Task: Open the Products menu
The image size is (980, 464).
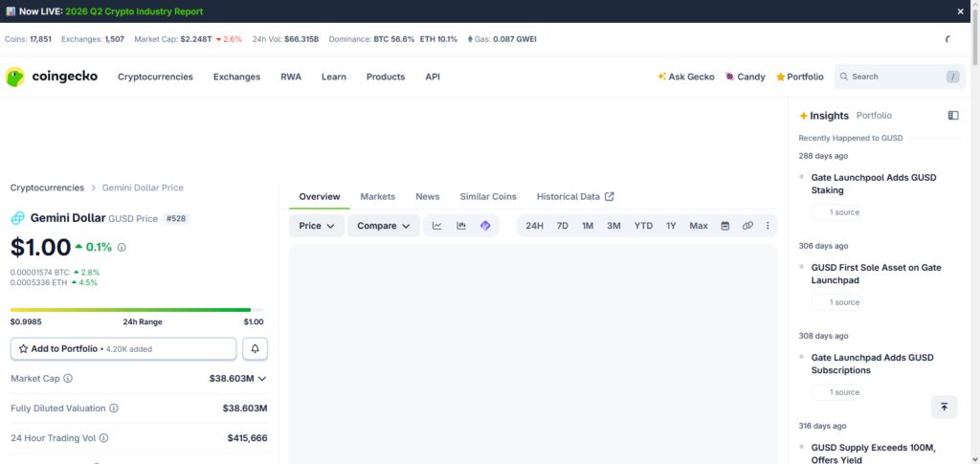Action: pyautogui.click(x=386, y=77)
